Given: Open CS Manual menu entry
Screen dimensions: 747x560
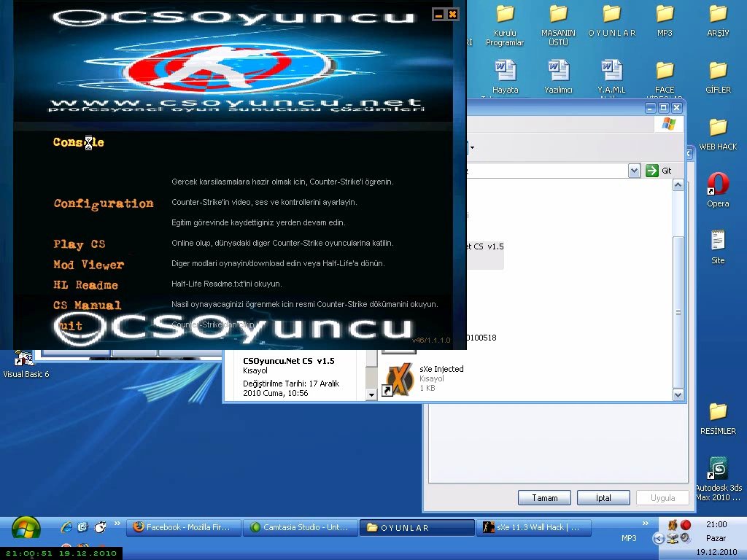Looking at the screenshot, I should click(88, 306).
